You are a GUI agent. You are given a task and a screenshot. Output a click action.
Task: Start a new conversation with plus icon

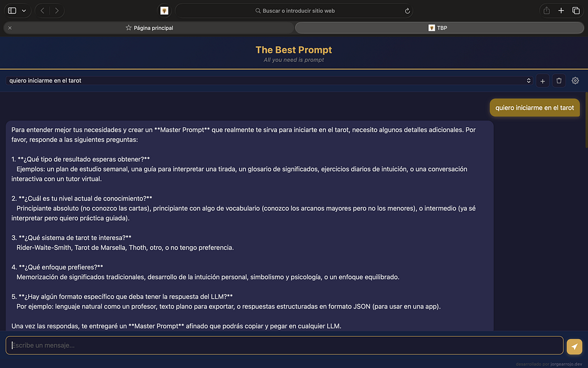tap(542, 81)
